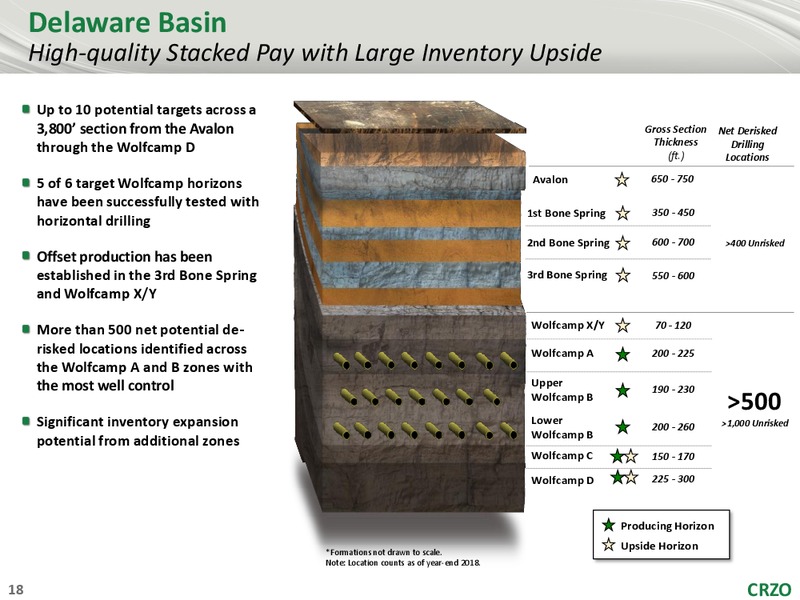Click the 'Avalon' row label
This screenshot has height=600, width=800.
(x=550, y=180)
